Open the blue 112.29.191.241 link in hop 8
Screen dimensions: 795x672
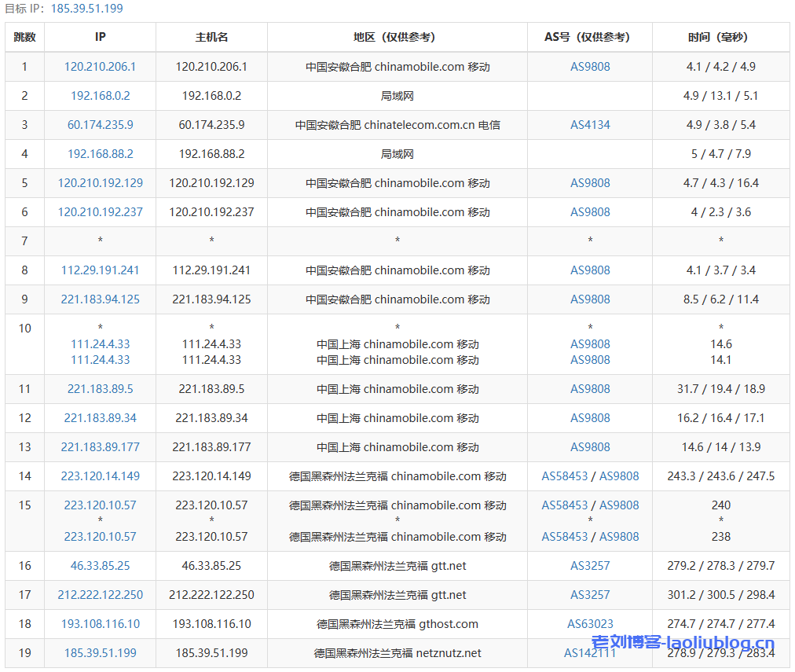tap(100, 270)
